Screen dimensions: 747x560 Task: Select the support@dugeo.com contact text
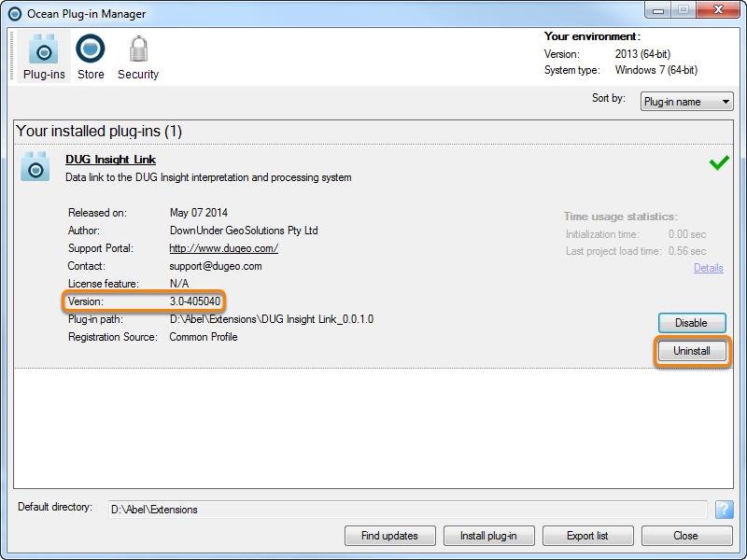pyautogui.click(x=216, y=266)
